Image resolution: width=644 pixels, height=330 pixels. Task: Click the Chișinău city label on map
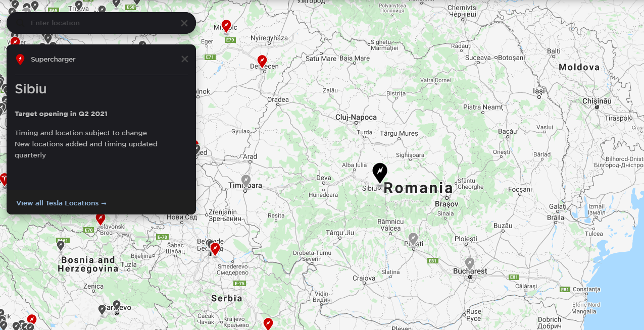[x=597, y=101]
